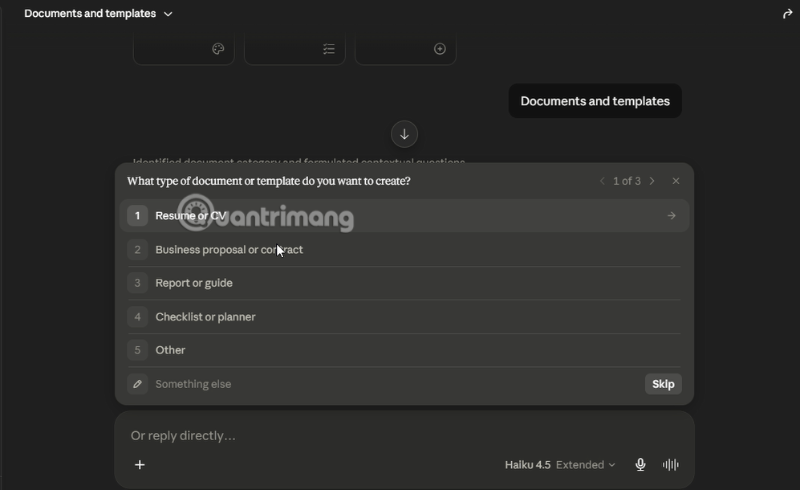Click the microphone dictation icon

click(640, 464)
